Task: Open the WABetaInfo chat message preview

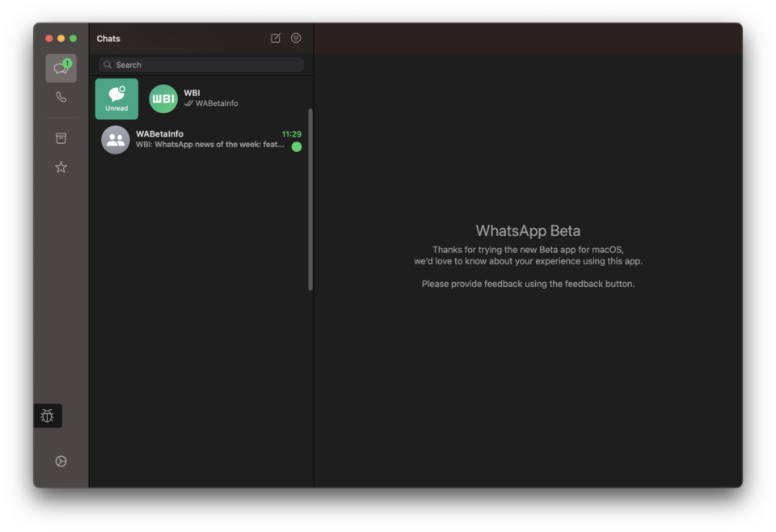Action: pyautogui.click(x=209, y=145)
